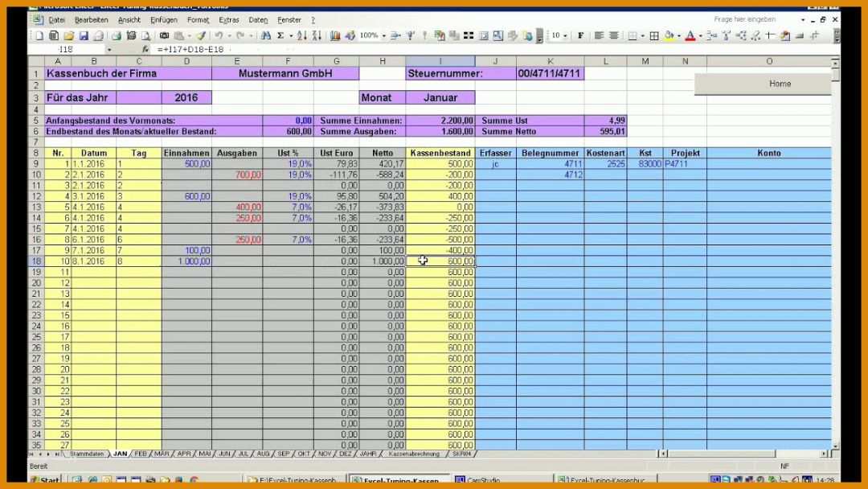Screen dimensions: 868x489
Task: Select column header K
Action: (x=550, y=61)
